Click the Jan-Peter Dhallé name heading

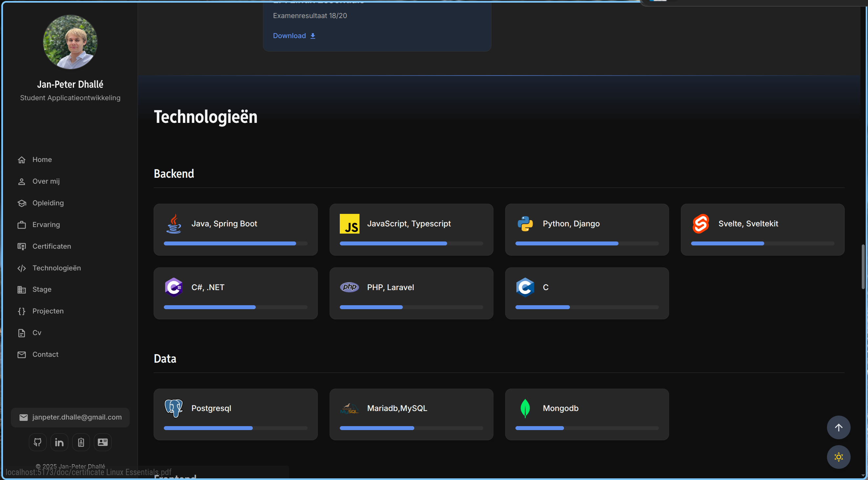tap(70, 84)
